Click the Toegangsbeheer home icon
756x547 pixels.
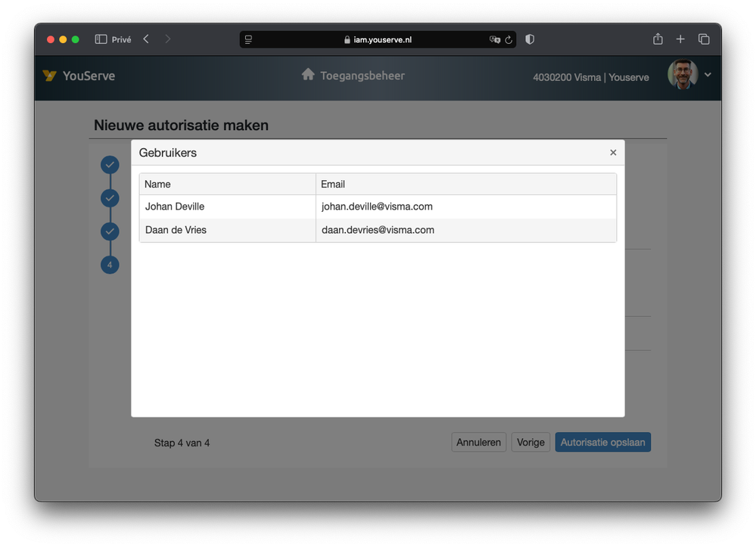point(308,75)
